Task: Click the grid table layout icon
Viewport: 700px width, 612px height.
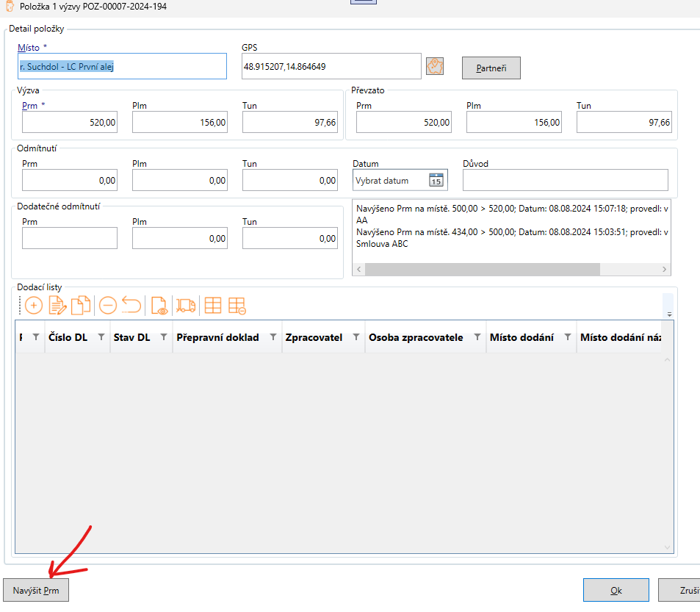Action: pyautogui.click(x=213, y=306)
